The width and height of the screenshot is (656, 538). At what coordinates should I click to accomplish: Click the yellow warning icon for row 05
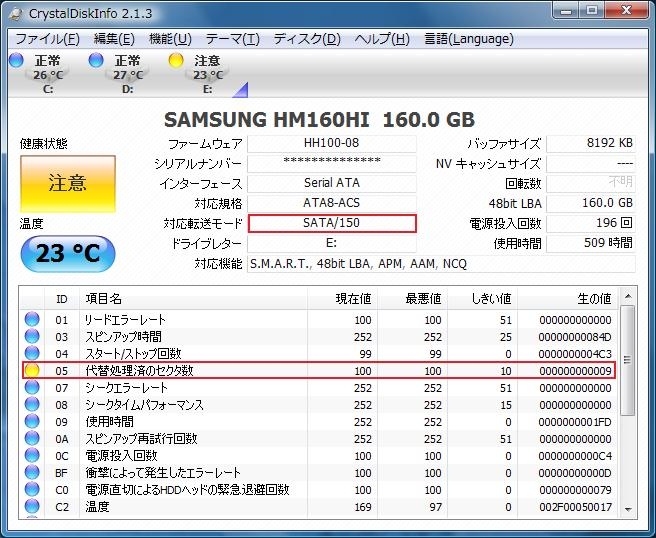click(x=32, y=370)
